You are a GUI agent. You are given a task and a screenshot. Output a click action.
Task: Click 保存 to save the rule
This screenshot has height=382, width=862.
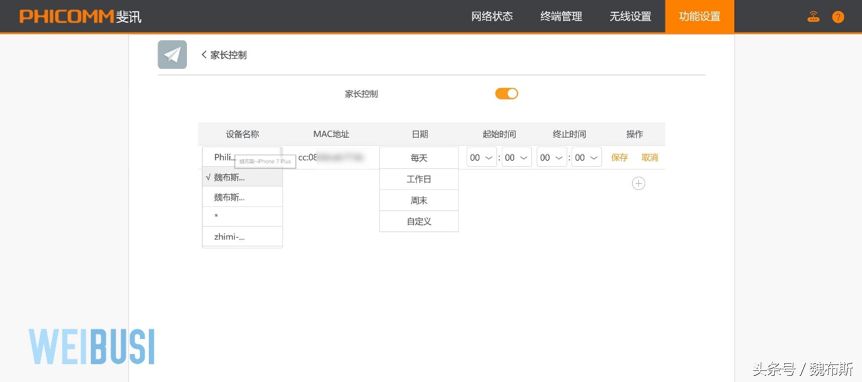point(620,158)
